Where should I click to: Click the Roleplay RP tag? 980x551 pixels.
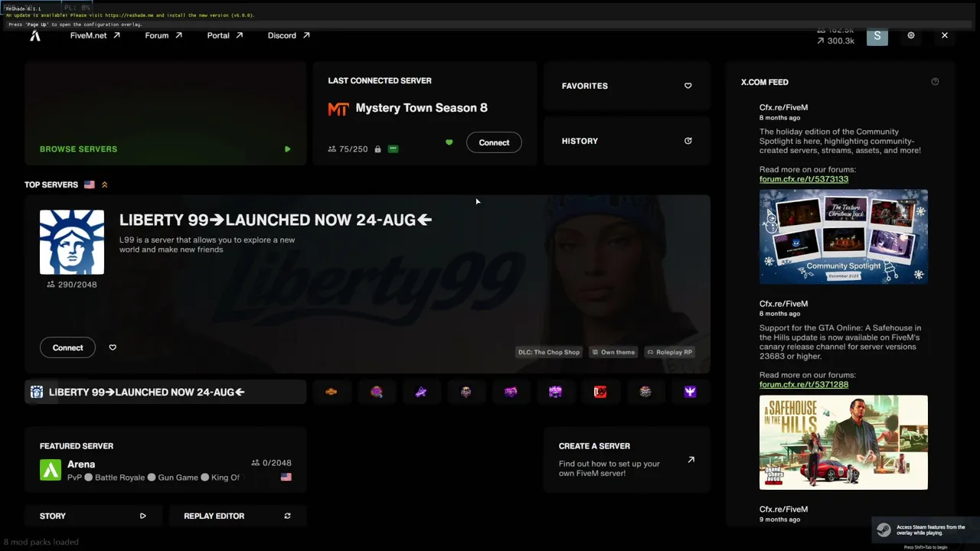pos(670,352)
